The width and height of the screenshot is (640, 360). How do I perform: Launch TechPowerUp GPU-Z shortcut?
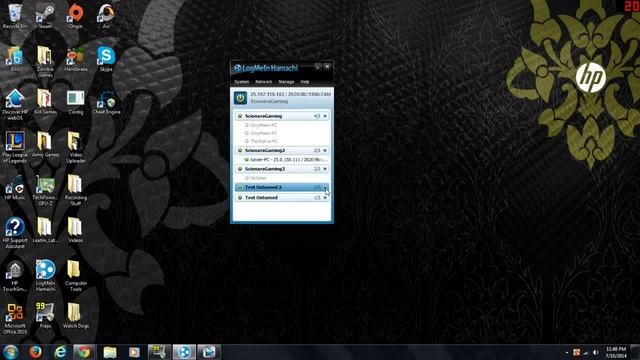pyautogui.click(x=45, y=191)
